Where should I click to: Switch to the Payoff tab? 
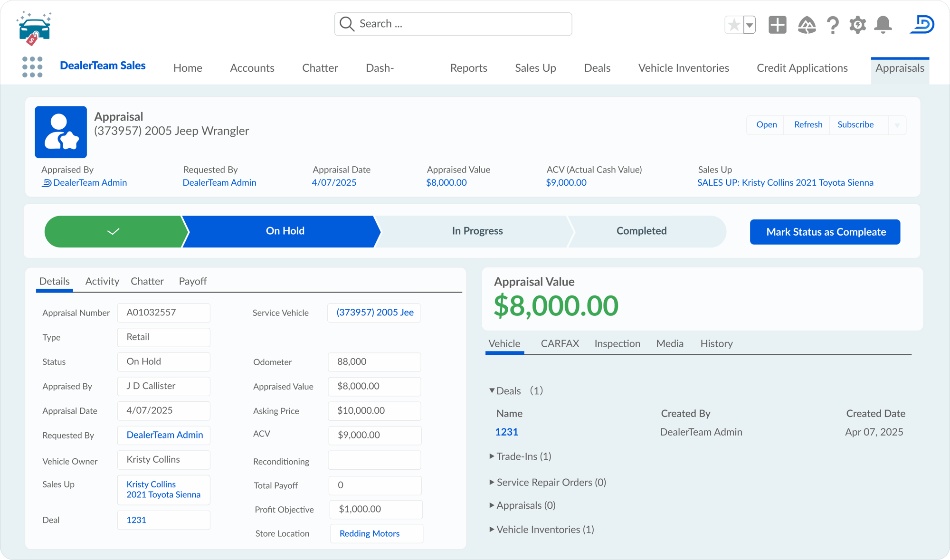pyautogui.click(x=193, y=281)
